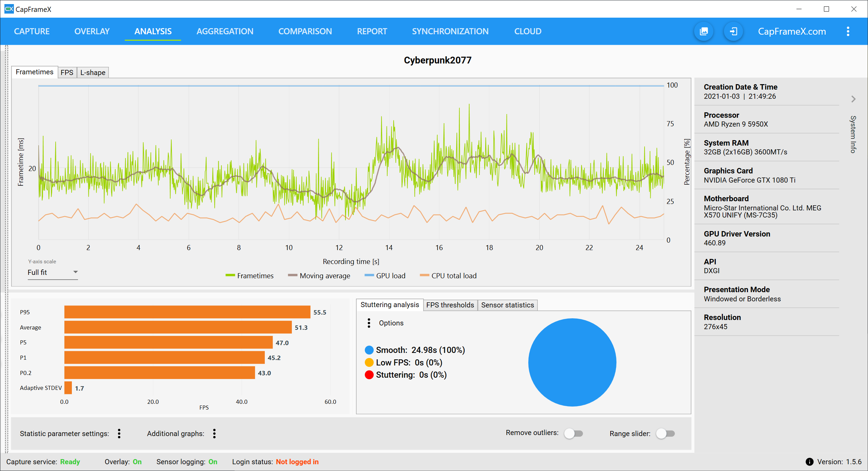868x471 pixels.
Task: Enable the Remove outliers toggle
Action: 573,433
